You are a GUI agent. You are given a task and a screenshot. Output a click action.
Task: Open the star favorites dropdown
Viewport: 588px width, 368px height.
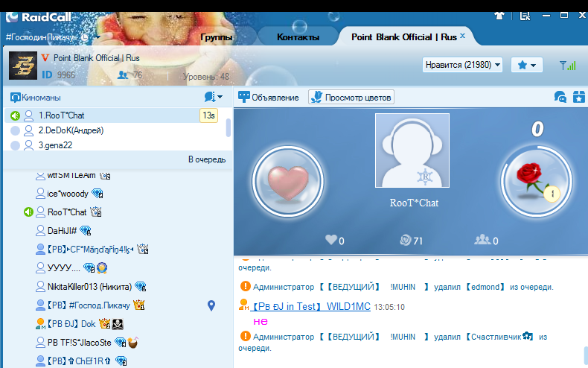click(x=526, y=65)
